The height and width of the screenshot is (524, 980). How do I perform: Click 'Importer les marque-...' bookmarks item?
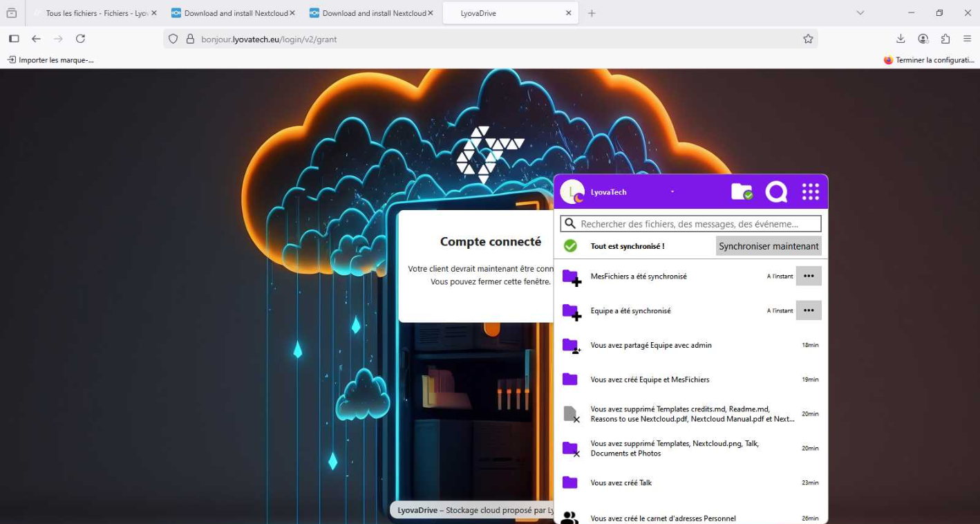tap(50, 60)
